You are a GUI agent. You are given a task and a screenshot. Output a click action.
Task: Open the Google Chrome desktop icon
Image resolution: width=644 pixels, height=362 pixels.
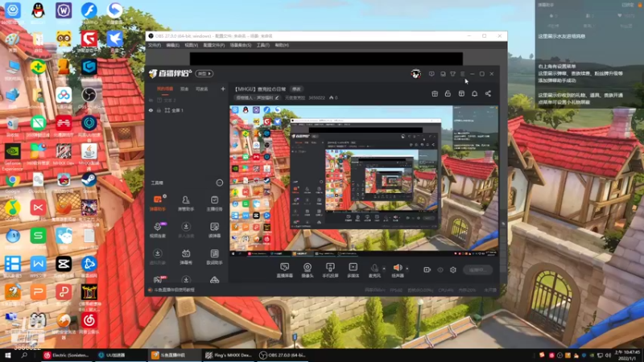[13, 183]
